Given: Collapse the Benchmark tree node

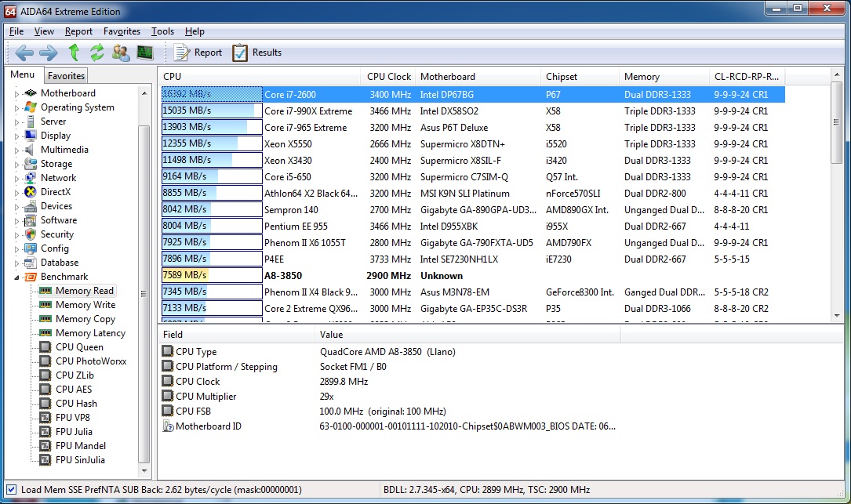Looking at the screenshot, I should click(x=16, y=277).
